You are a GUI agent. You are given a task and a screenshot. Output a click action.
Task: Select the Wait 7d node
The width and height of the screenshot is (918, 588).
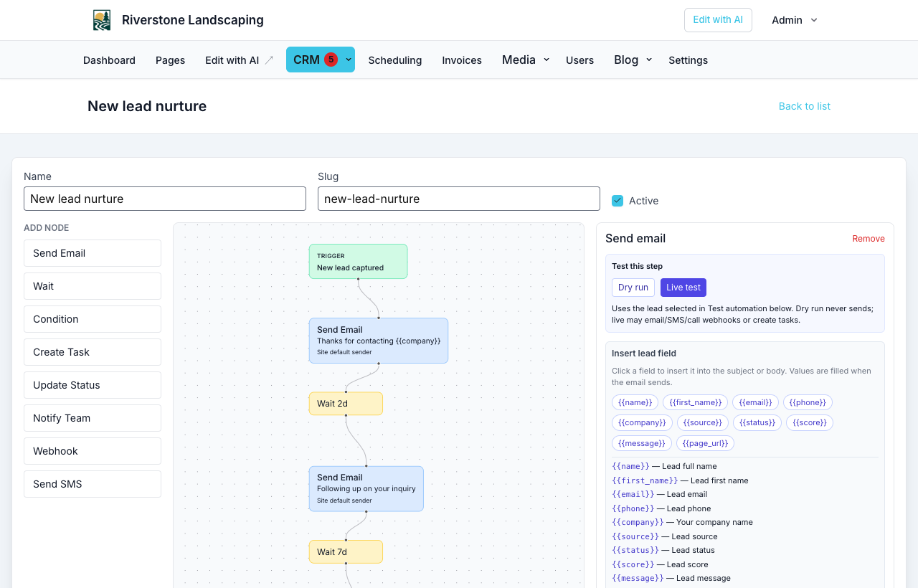pyautogui.click(x=346, y=552)
